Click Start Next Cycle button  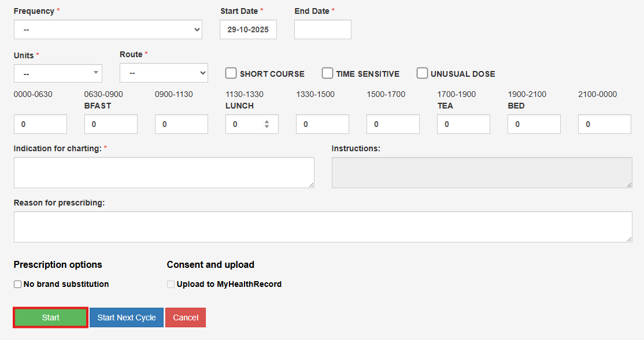click(x=127, y=317)
